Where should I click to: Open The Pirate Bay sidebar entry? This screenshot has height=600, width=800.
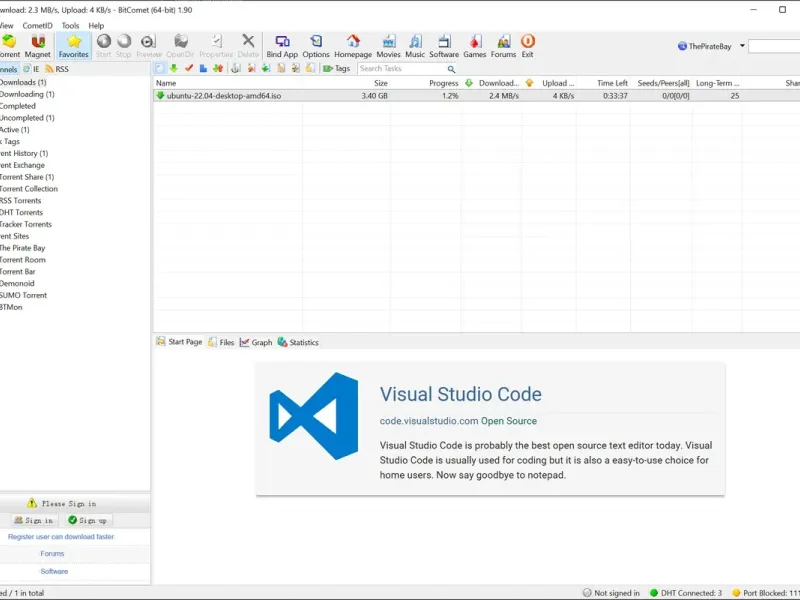click(x=22, y=247)
